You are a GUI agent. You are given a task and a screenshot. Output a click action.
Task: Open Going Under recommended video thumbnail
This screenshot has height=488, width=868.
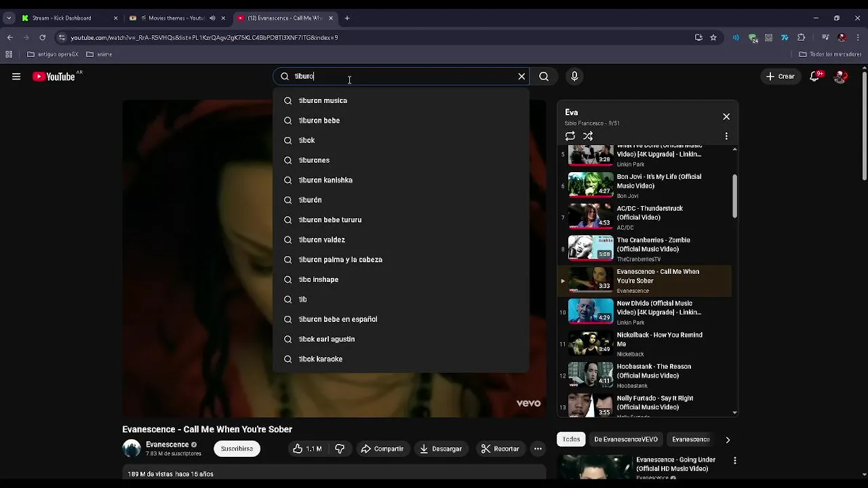(x=594, y=468)
